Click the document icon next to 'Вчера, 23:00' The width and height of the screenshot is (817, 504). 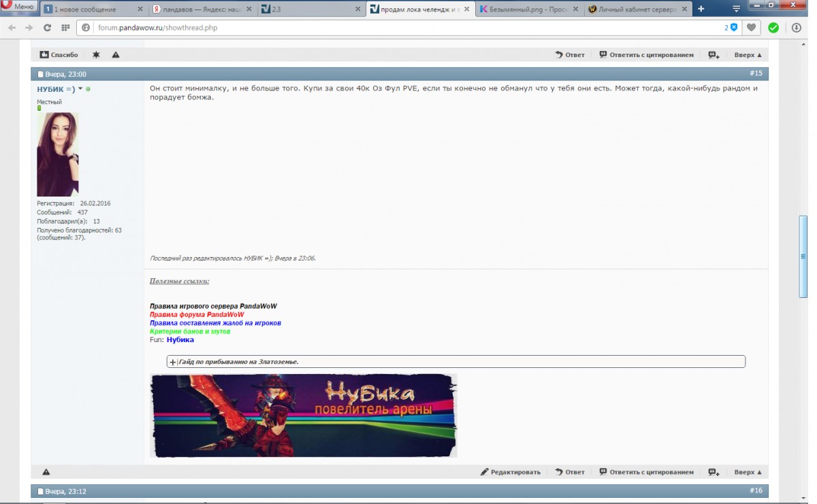41,74
